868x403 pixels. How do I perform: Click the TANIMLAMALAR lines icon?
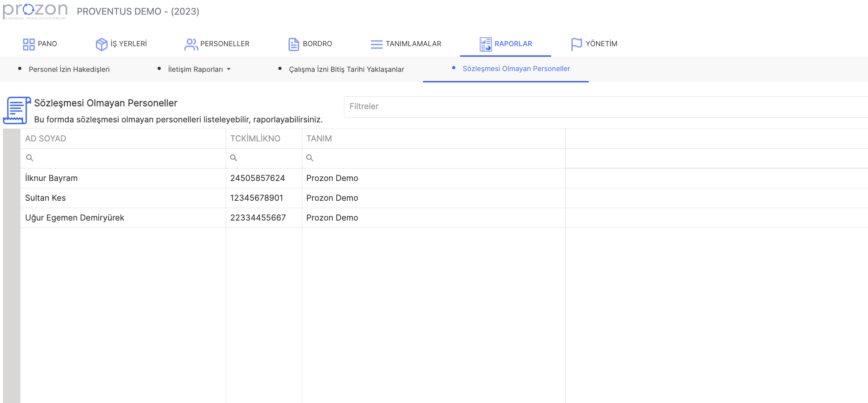click(x=376, y=44)
